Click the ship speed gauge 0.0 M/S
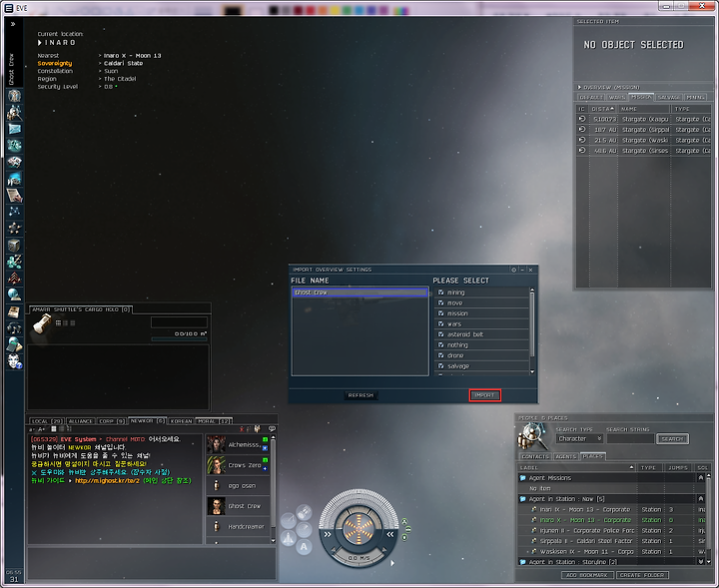Image resolution: width=719 pixels, height=588 pixels. pos(359,558)
